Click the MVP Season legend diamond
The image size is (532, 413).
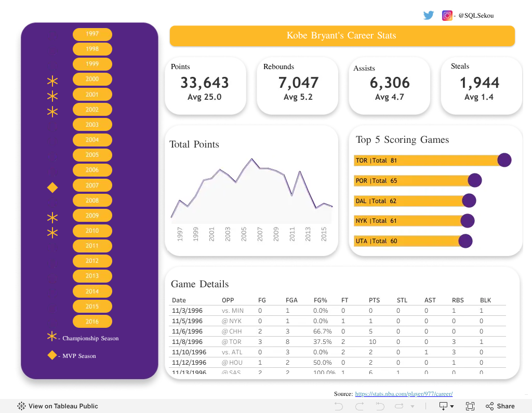tap(52, 355)
